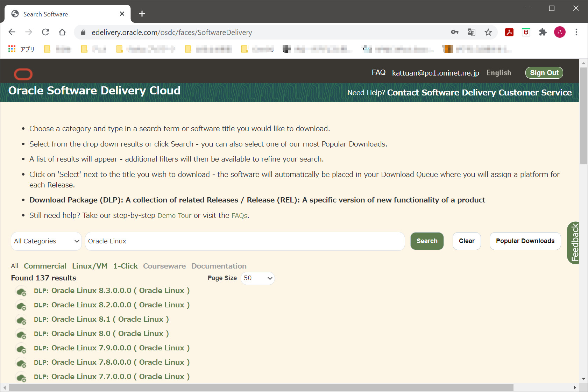Screen dimensions: 588x392
Task: Filter results by 1-Click
Action: pos(125,266)
